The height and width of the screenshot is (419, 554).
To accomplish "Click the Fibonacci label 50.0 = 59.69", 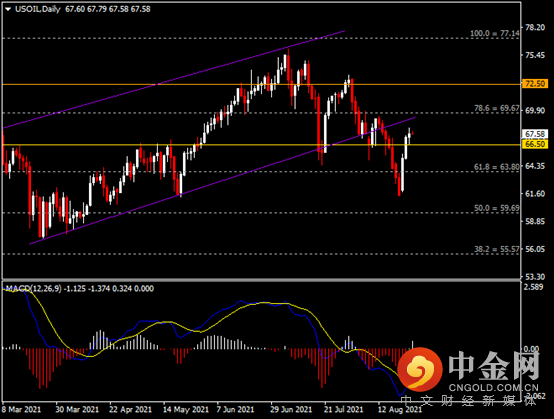I will tap(497, 208).
